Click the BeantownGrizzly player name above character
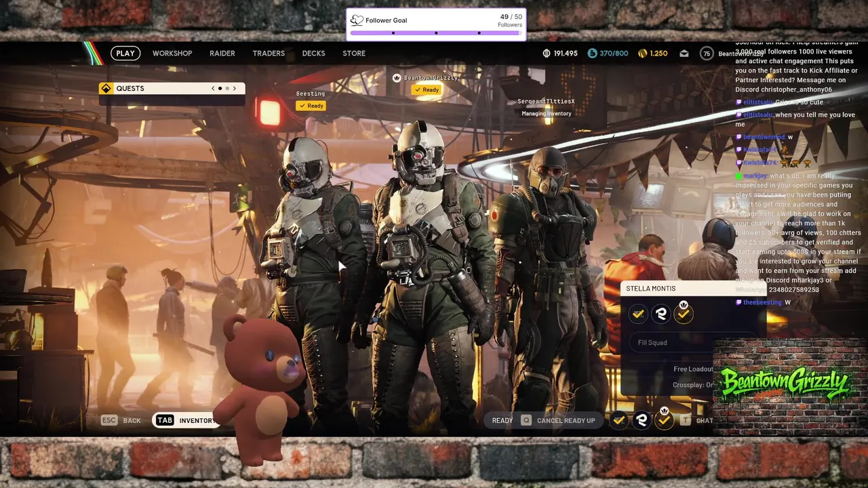Image resolution: width=868 pixels, height=488 pixels. point(431,78)
